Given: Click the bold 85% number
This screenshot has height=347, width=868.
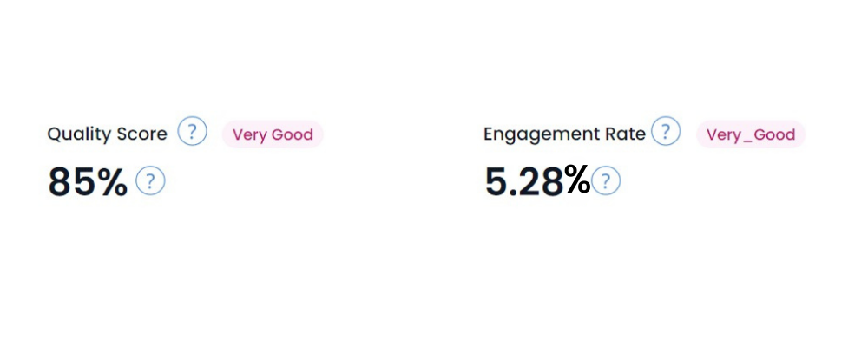Looking at the screenshot, I should pyautogui.click(x=88, y=182).
